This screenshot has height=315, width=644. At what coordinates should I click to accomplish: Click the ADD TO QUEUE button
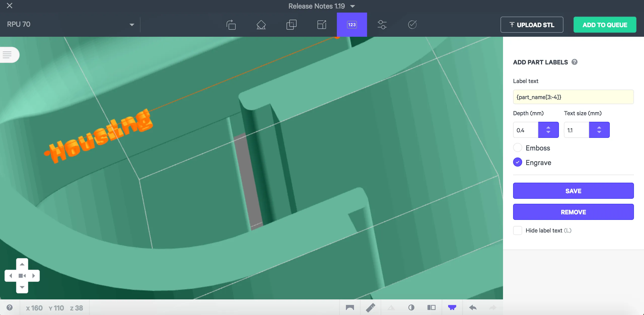pos(605,25)
